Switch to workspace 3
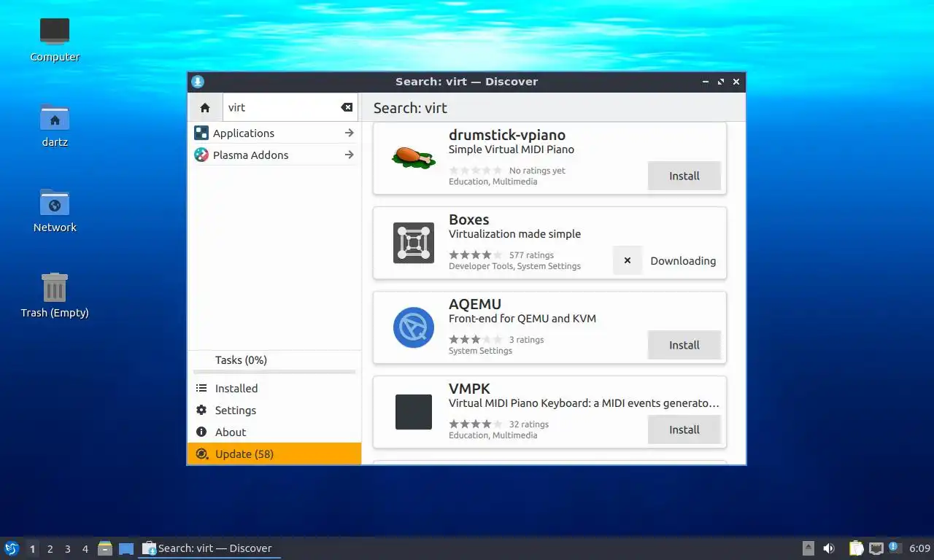 pos(67,549)
